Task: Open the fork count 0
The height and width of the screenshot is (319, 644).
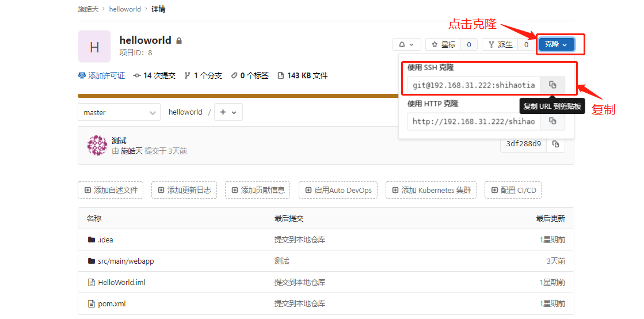Action: tap(526, 44)
